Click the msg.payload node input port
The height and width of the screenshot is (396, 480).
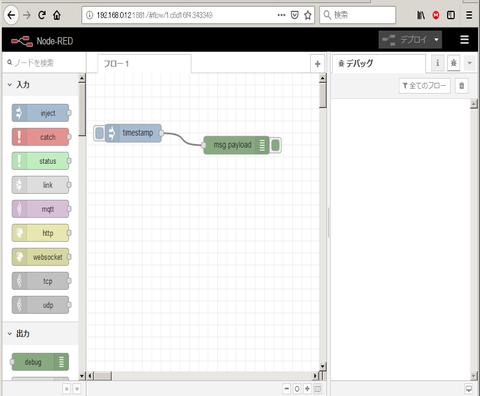tap(204, 145)
